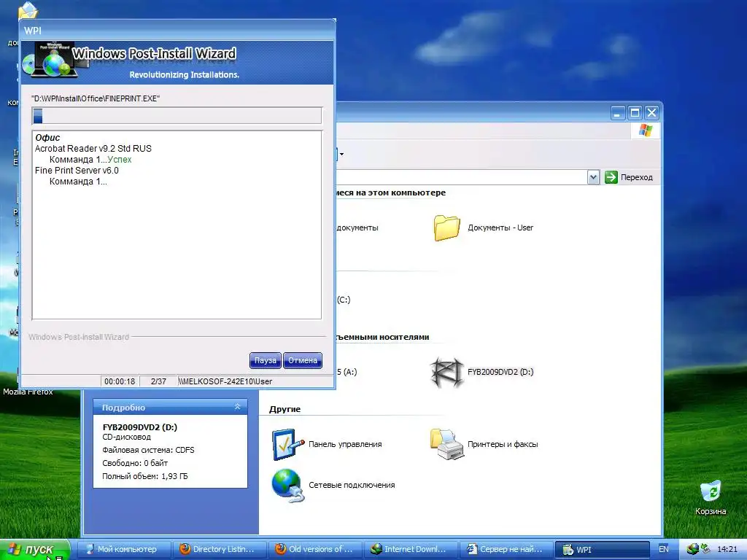
Task: Maximize the My Computer window
Action: point(635,113)
